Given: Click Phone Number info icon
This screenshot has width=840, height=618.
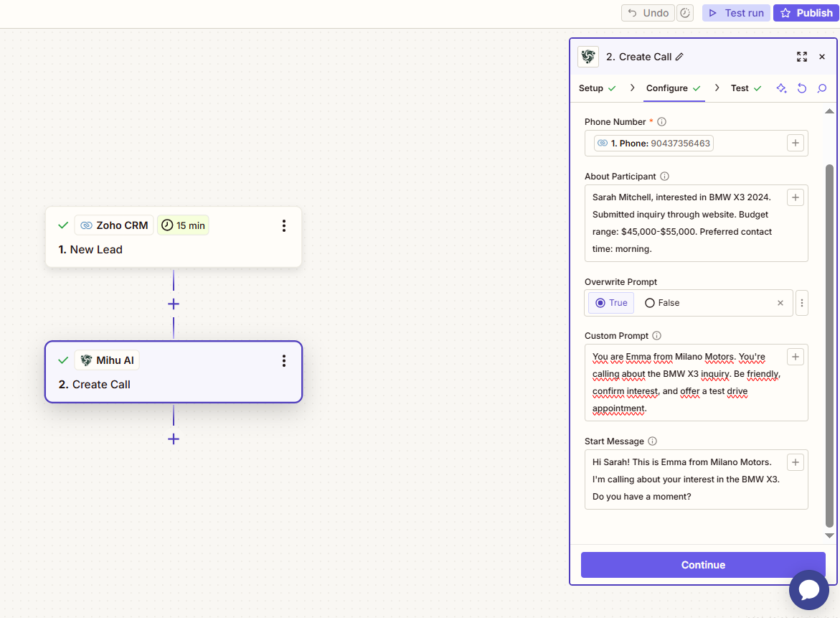Looking at the screenshot, I should 661,122.
